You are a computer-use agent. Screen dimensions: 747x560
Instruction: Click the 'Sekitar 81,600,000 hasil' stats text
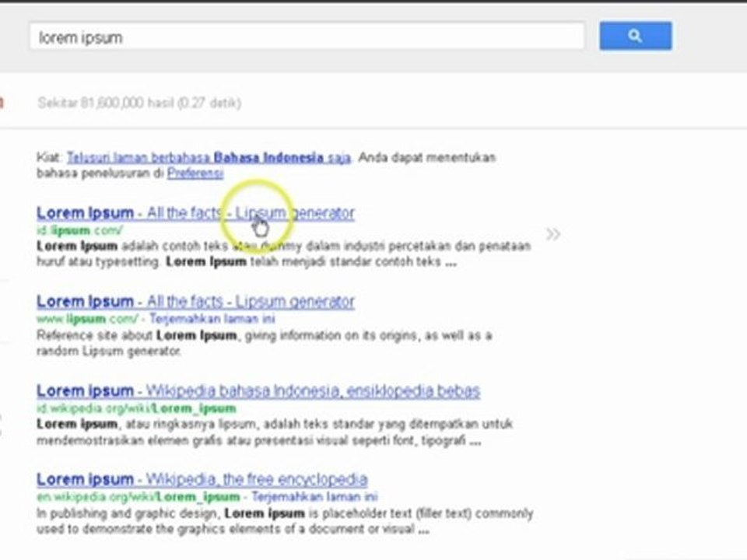(x=139, y=103)
